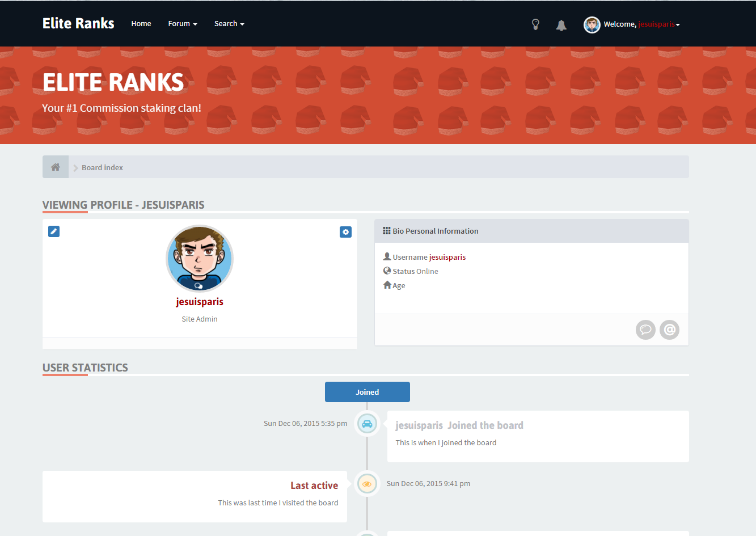Open Board index breadcrumb link
The height and width of the screenshot is (536, 756).
pos(102,167)
